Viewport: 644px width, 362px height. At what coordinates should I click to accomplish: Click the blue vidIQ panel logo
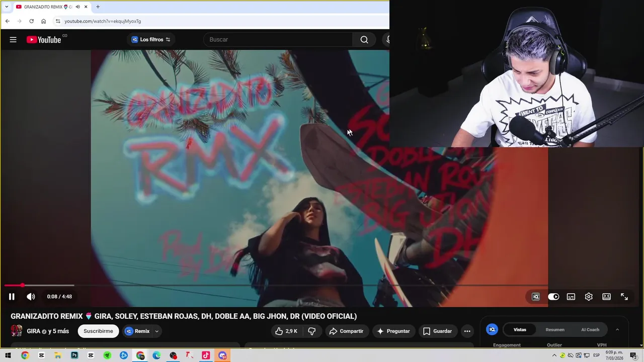pos(492,330)
